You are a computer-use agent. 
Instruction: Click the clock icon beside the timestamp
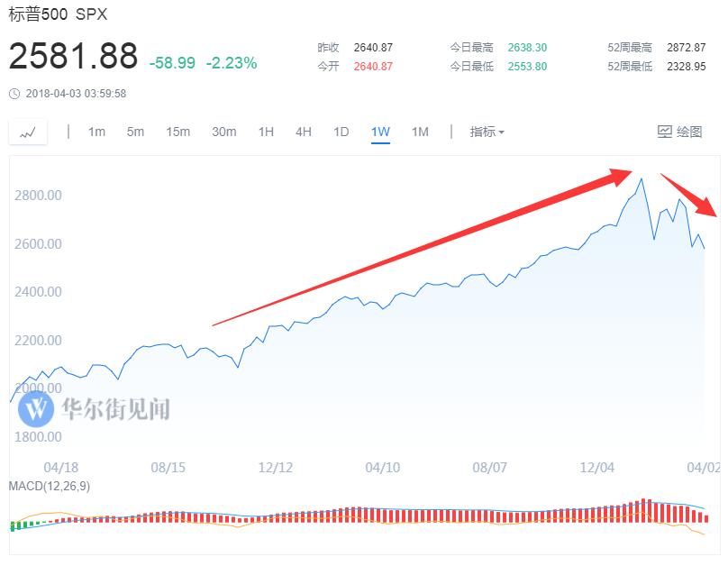14,94
